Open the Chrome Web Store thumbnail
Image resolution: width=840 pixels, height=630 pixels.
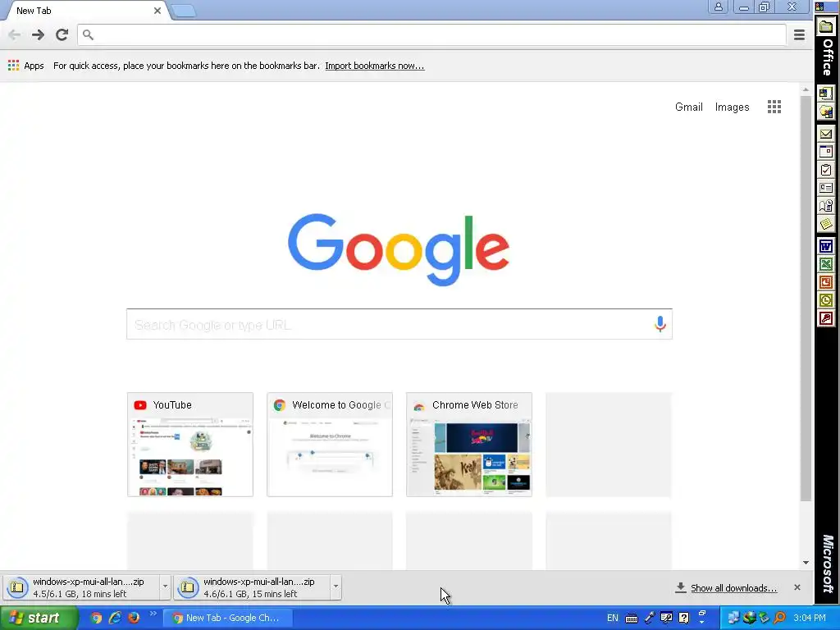(x=469, y=445)
